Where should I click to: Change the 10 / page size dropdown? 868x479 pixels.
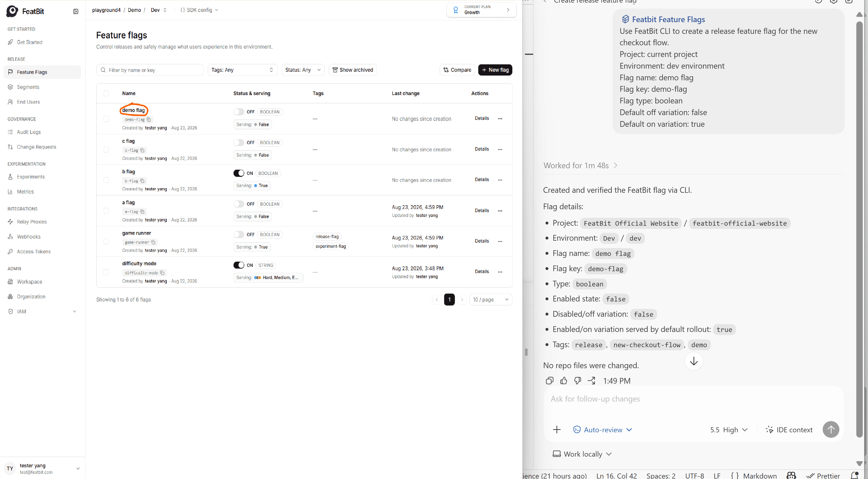click(491, 300)
